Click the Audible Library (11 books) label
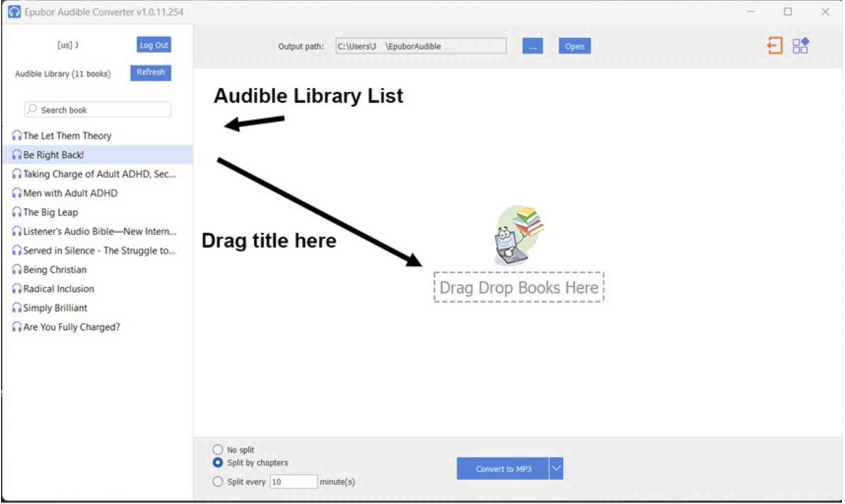845x504 pixels. point(63,74)
